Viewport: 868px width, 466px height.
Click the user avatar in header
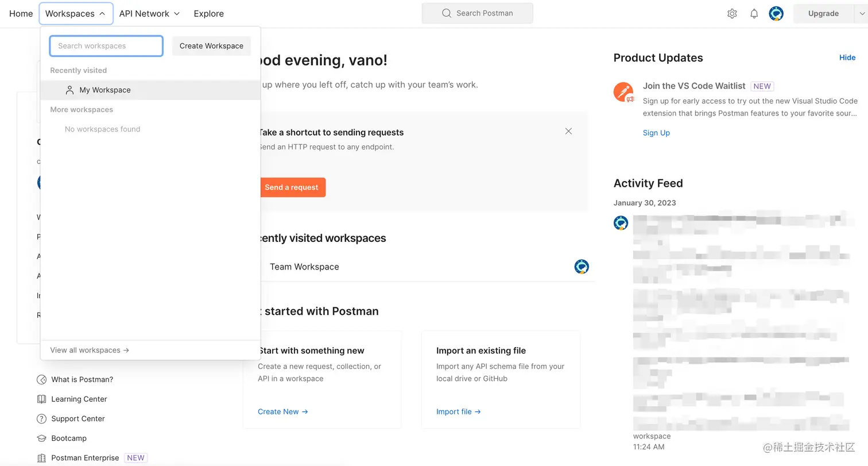point(776,14)
